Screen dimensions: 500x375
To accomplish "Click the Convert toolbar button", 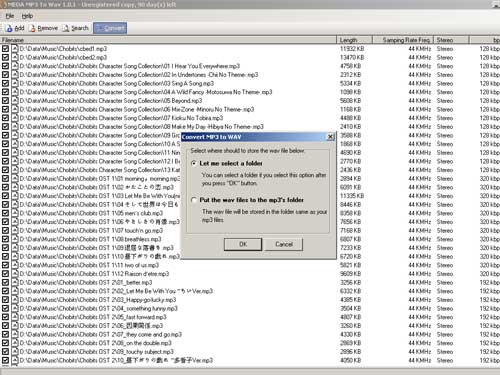I will pos(110,28).
